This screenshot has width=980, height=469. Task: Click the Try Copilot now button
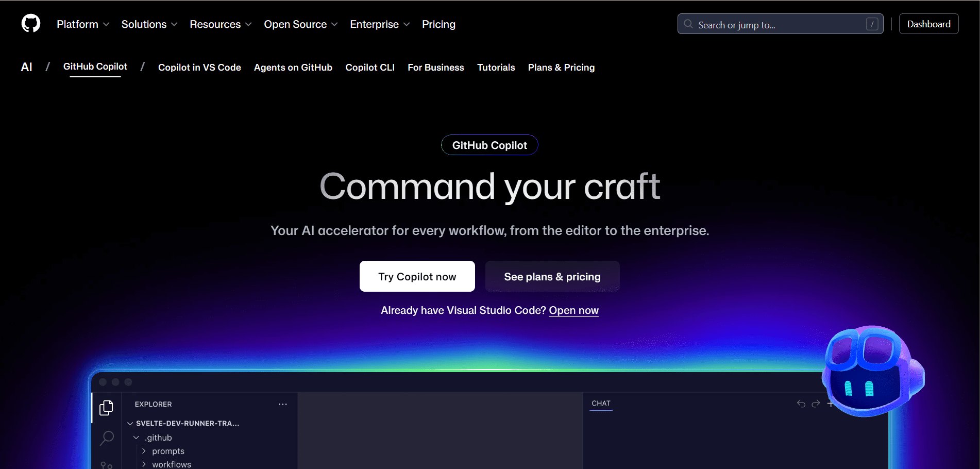pos(417,277)
